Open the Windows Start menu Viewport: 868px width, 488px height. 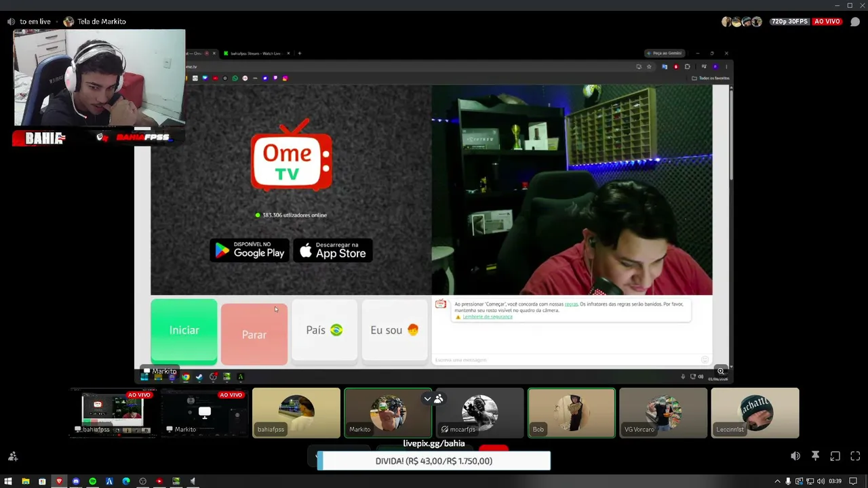point(8,481)
